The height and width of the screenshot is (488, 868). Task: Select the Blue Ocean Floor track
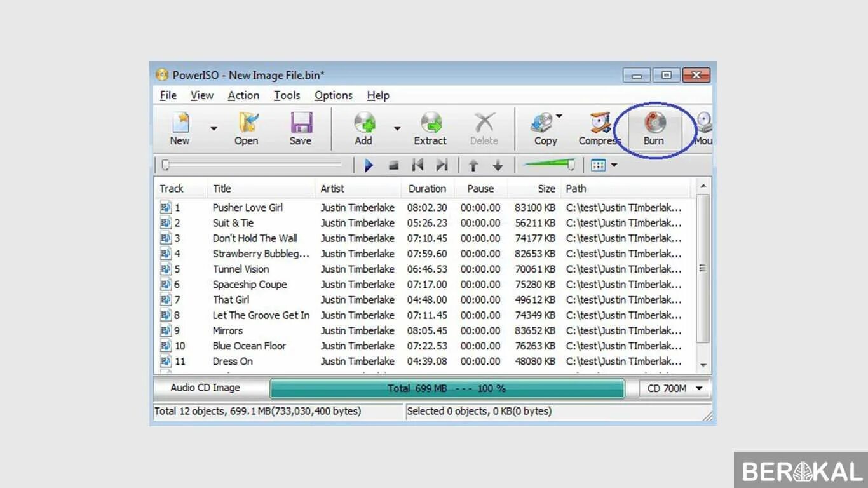tap(249, 346)
